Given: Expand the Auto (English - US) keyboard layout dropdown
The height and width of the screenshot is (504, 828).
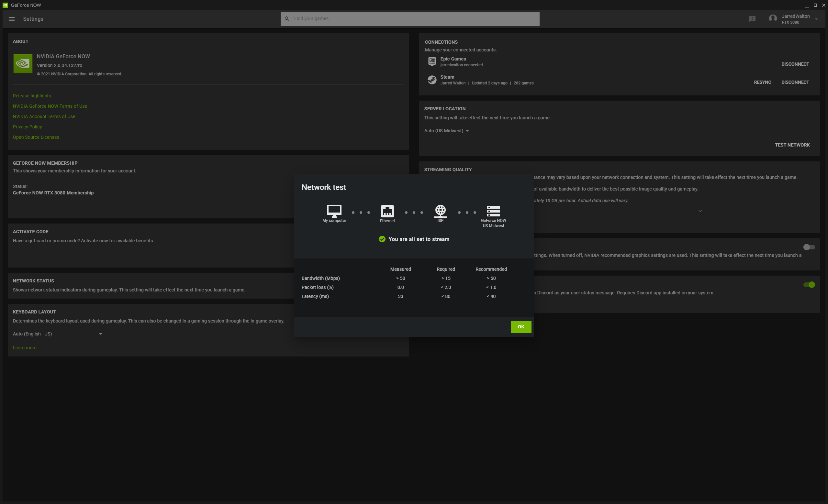Looking at the screenshot, I should 101,334.
